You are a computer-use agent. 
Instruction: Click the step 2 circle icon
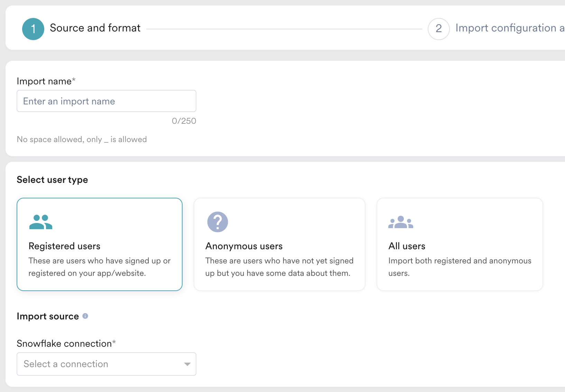[x=438, y=29]
